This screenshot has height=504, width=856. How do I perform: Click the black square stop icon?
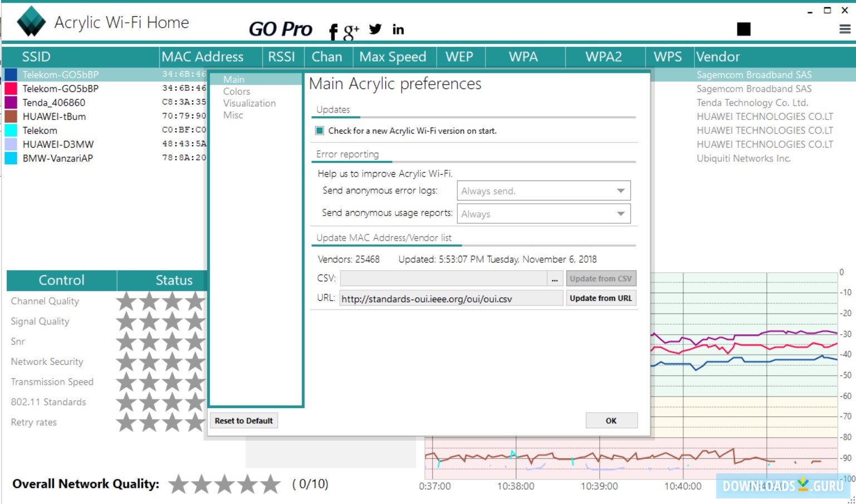[x=744, y=29]
